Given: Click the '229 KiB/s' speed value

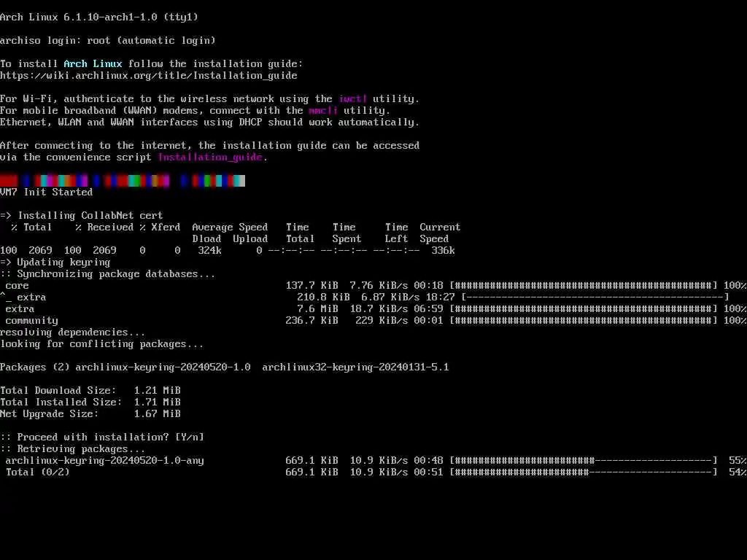Looking at the screenshot, I should coord(382,321).
